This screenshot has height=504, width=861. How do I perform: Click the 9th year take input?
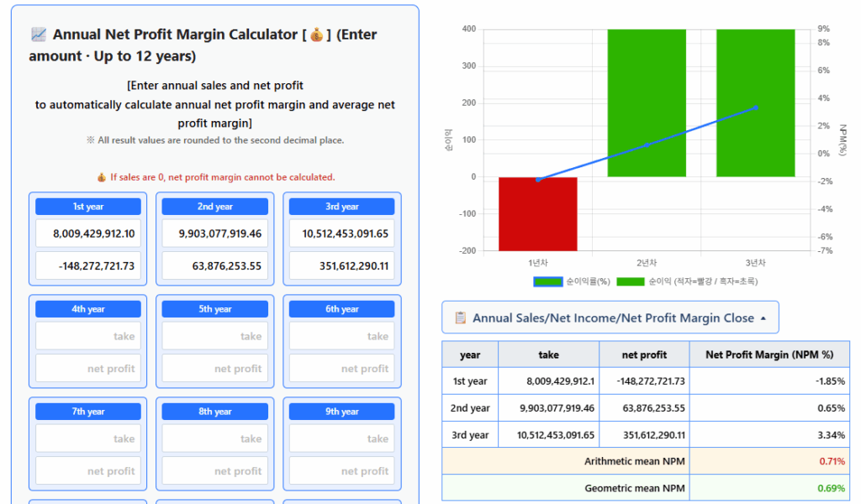(x=342, y=438)
